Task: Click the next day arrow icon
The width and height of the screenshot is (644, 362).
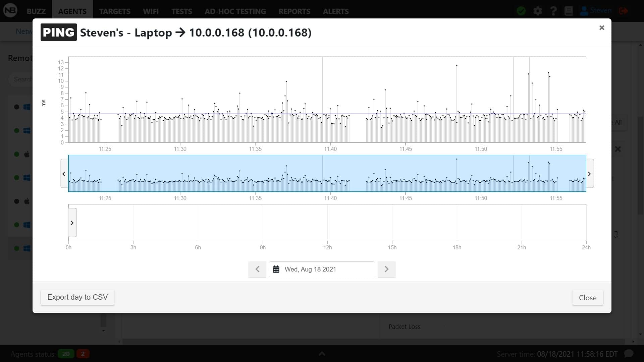Action: (386, 269)
